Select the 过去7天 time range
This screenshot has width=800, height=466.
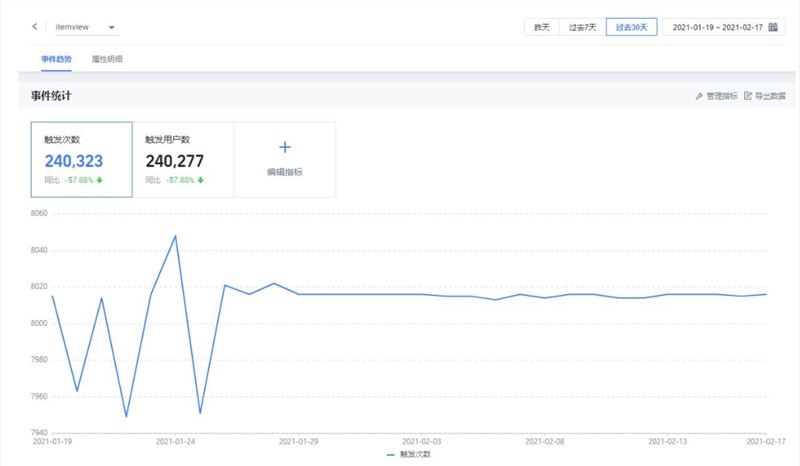point(583,27)
